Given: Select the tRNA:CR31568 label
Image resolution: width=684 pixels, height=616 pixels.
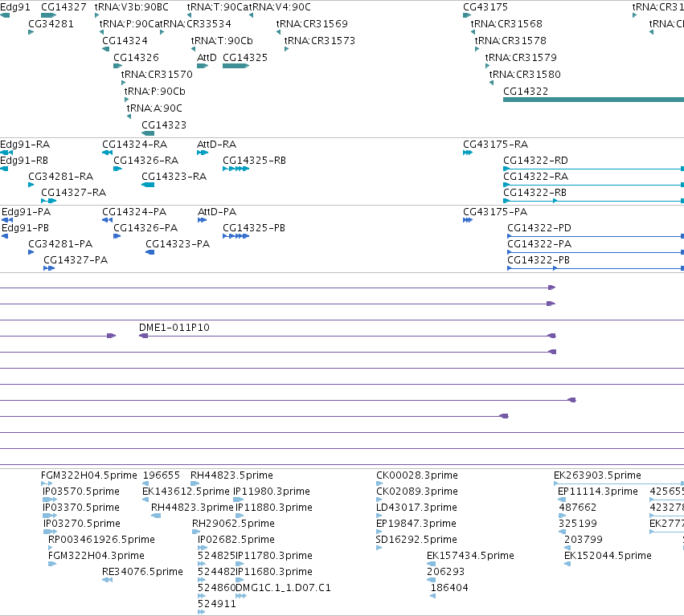Looking at the screenshot, I should (506, 24).
